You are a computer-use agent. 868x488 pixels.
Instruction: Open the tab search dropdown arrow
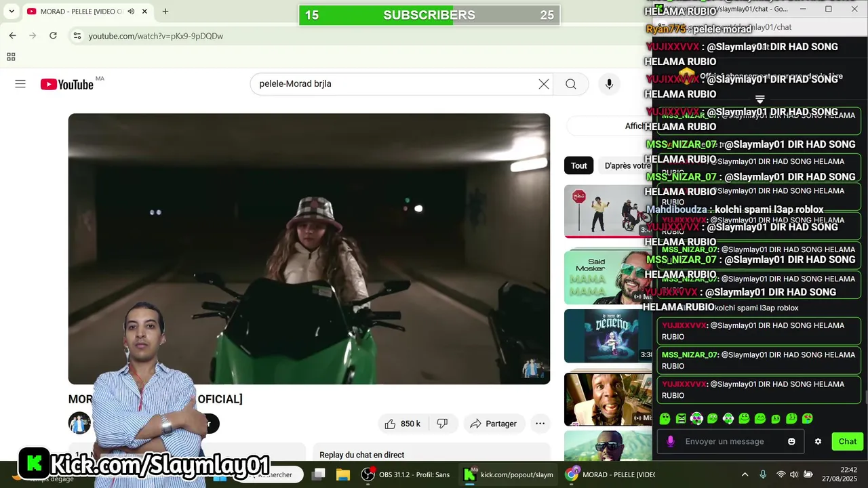tap(12, 12)
